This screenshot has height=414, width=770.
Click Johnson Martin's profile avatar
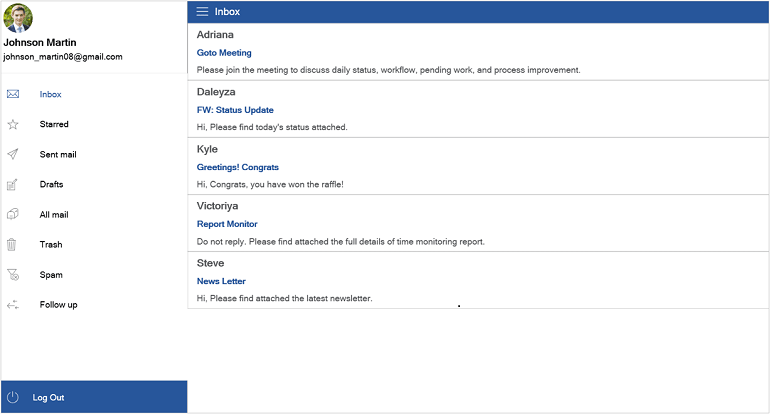18,18
